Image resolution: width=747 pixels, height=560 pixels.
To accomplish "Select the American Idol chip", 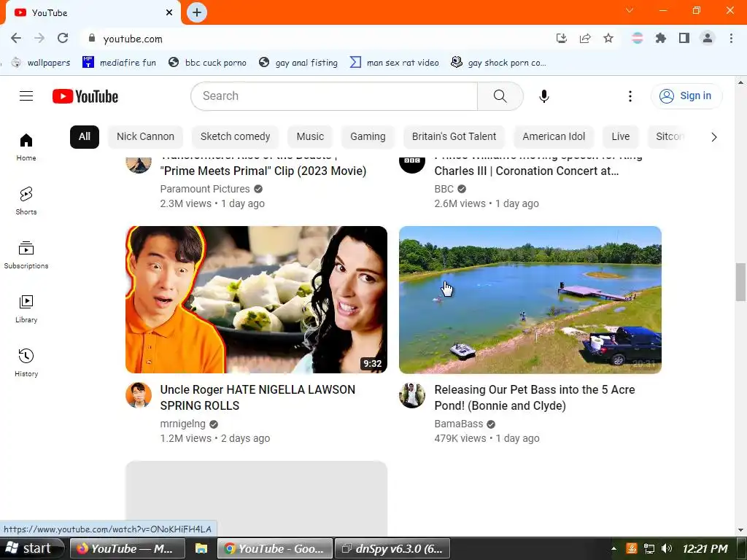I will [x=554, y=136].
